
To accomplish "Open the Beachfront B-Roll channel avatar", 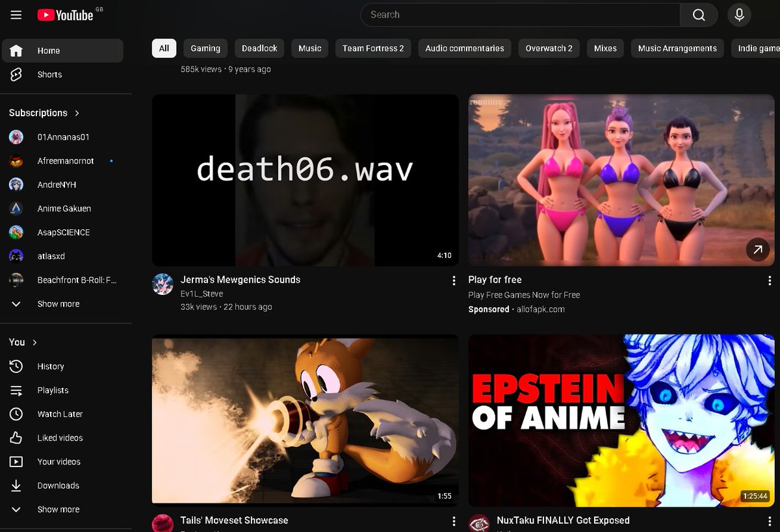I will point(16,280).
